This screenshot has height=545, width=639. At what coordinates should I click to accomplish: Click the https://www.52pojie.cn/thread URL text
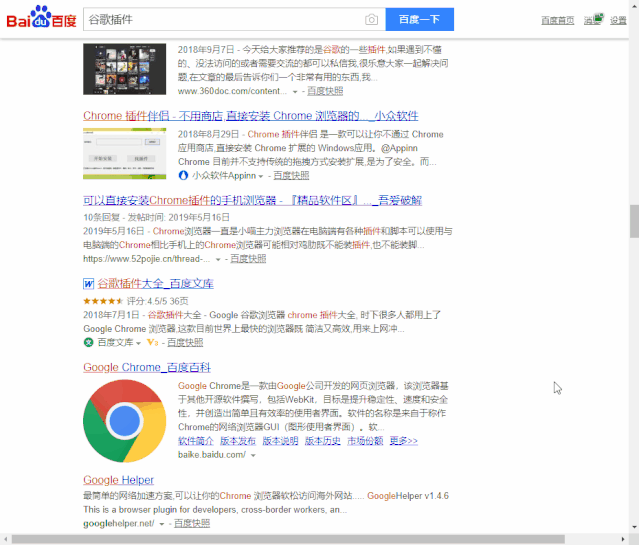click(147, 259)
